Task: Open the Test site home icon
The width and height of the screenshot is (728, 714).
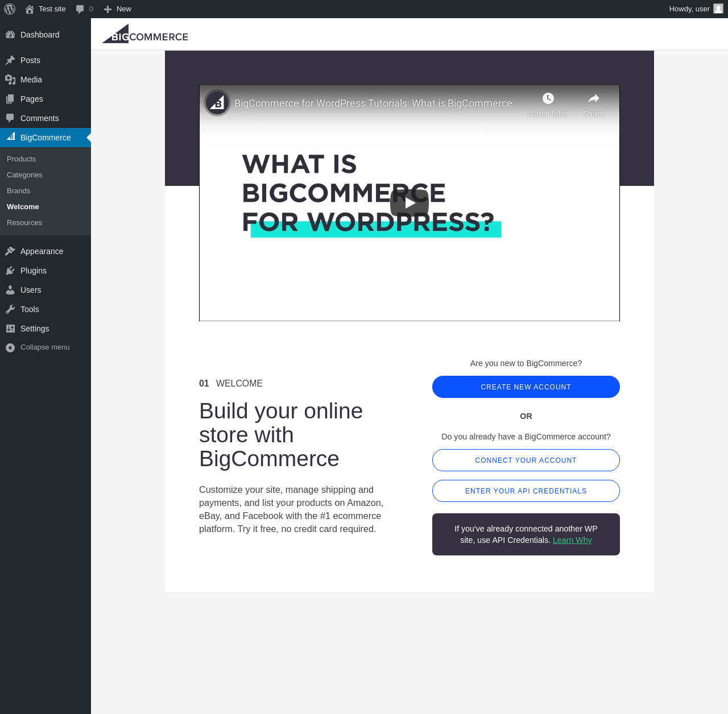Action: (x=30, y=9)
